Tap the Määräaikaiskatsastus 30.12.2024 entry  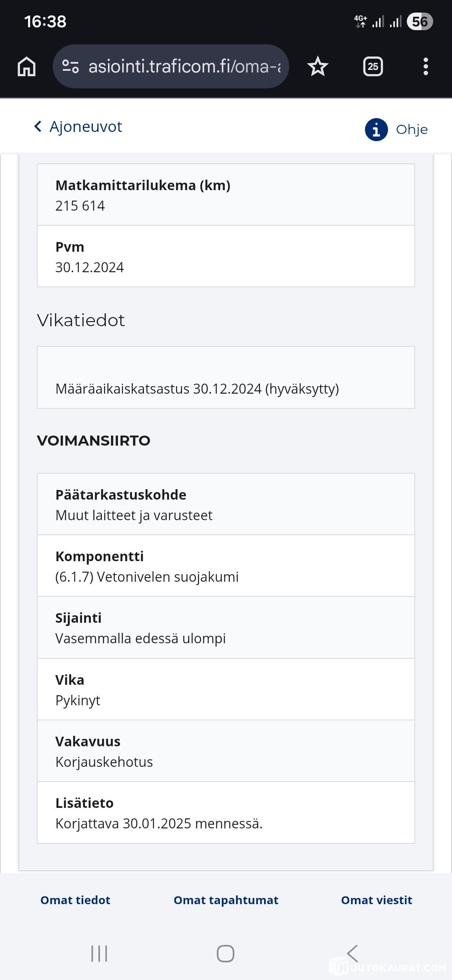pyautogui.click(x=197, y=389)
